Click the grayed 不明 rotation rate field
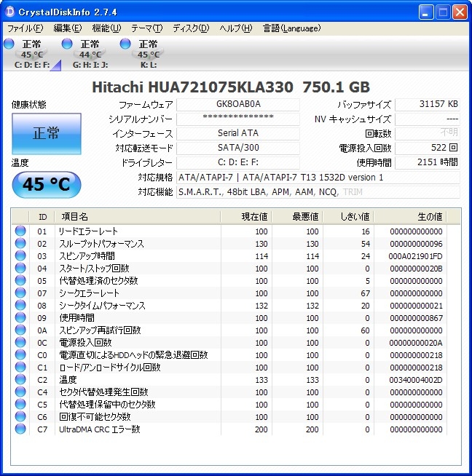The width and height of the screenshot is (472, 476). (428, 134)
